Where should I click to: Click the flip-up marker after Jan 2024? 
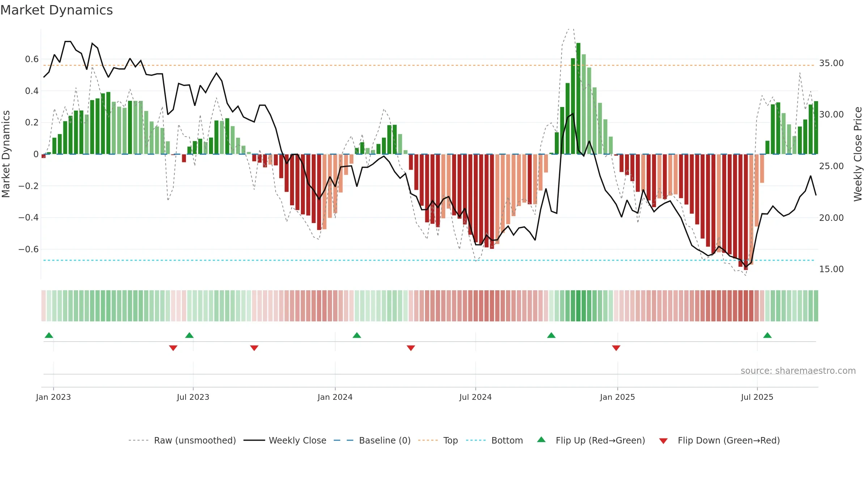357,335
